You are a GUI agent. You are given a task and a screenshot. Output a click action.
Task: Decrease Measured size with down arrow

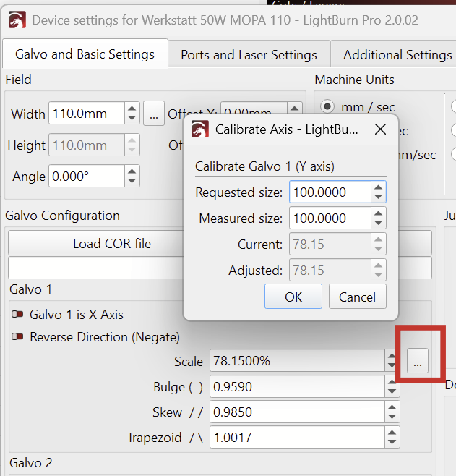378,223
